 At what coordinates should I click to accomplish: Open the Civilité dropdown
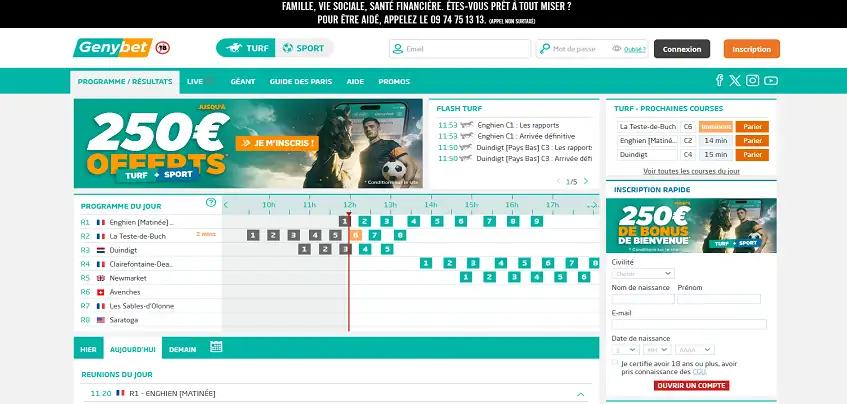(x=643, y=274)
